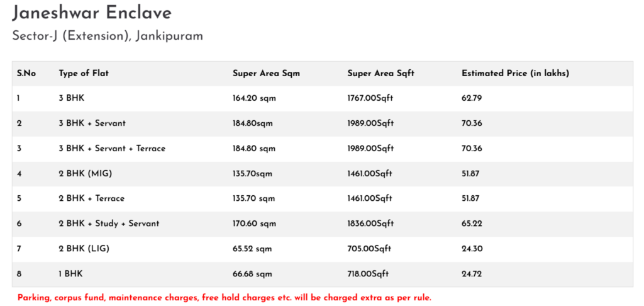Select the 2 BHK (LIG) entry
644x306 pixels.
84,249
